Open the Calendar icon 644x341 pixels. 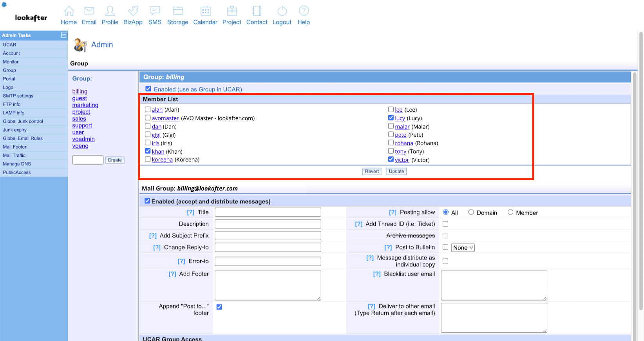205,11
